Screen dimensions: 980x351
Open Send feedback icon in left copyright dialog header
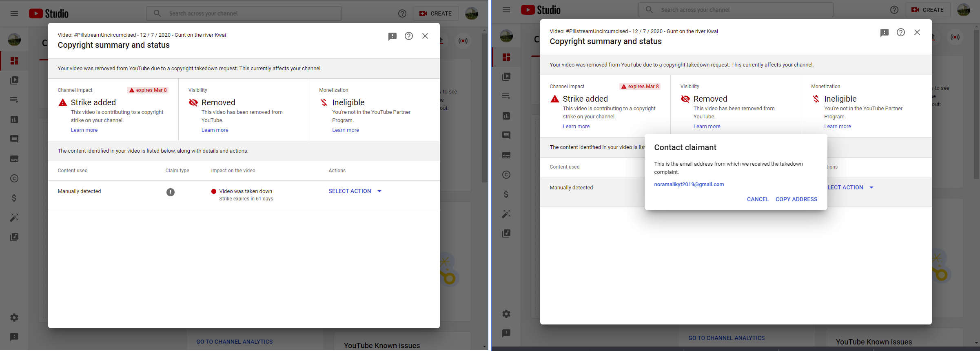pos(392,36)
